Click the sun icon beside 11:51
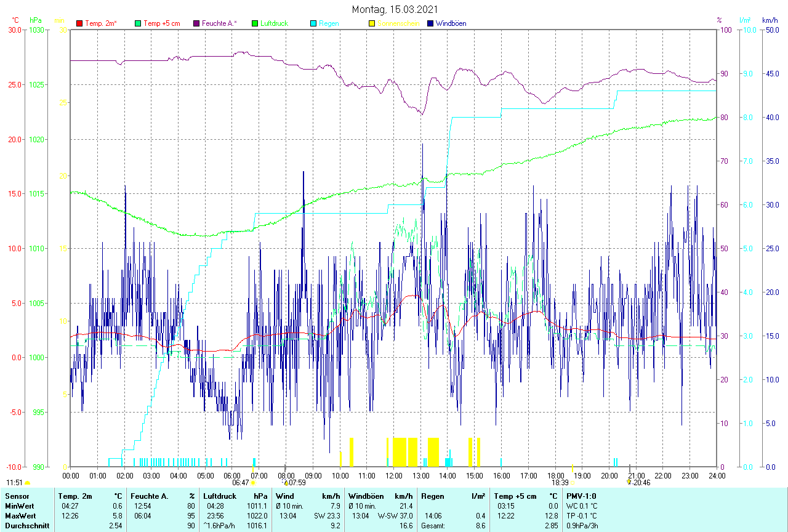Screen dimensions: 788x532 point(27,483)
